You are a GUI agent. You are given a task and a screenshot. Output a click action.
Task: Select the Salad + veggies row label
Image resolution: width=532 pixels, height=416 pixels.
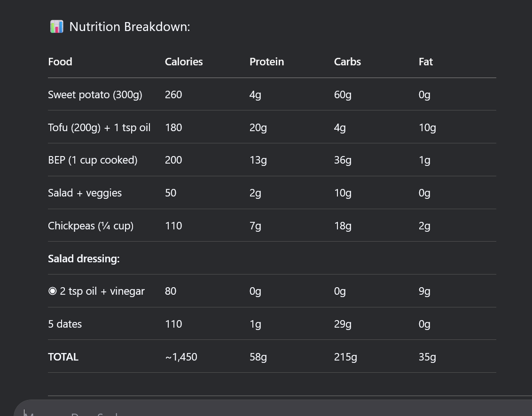coord(85,193)
